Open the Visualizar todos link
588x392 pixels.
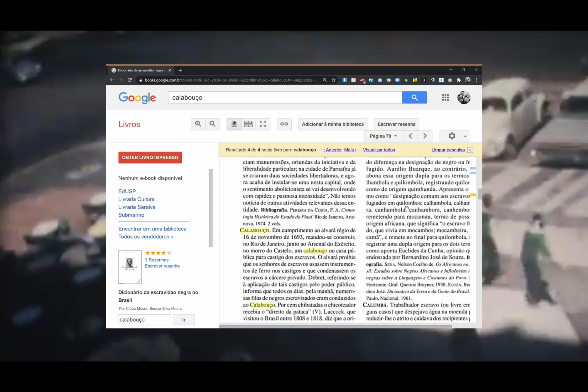379,150
